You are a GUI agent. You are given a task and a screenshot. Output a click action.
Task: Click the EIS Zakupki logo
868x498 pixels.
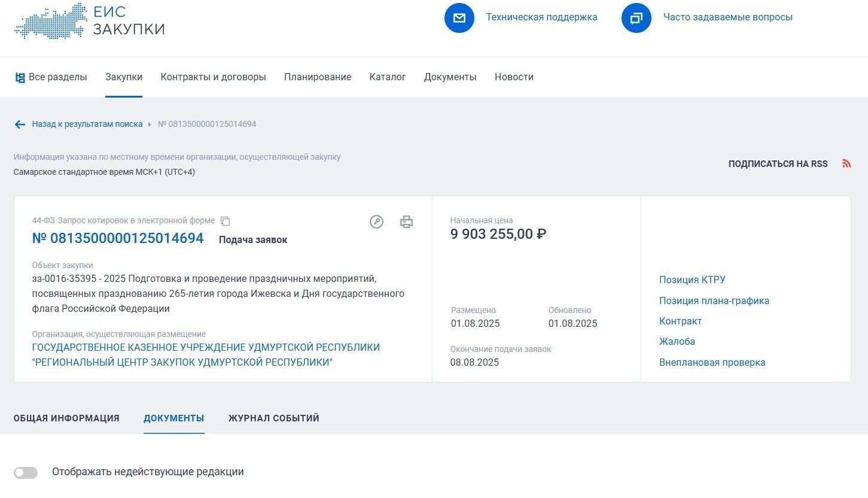[90, 21]
